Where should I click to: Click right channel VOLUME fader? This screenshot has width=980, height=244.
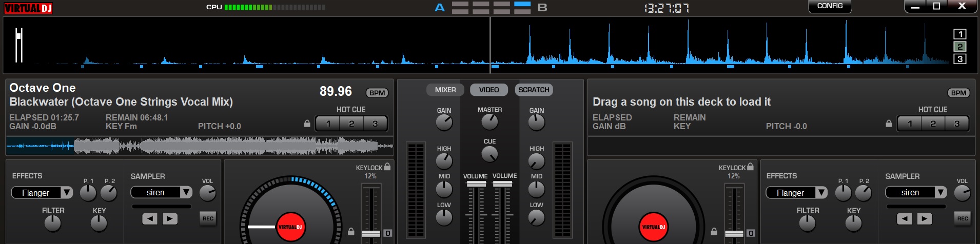click(502, 184)
